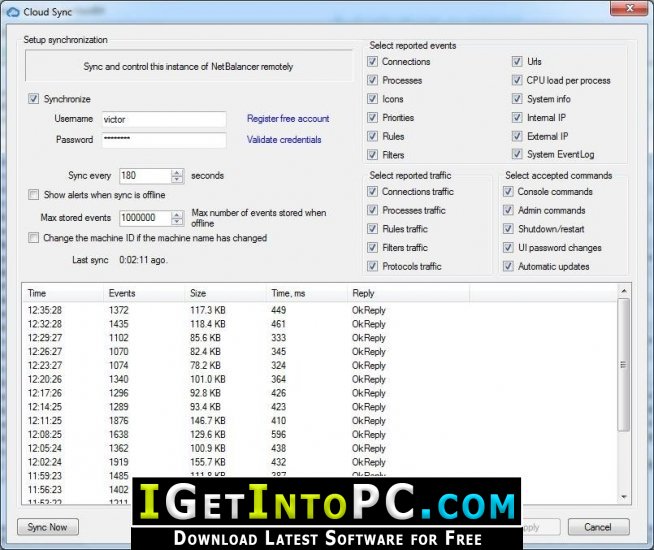The width and height of the screenshot is (654, 550).
Task: Select the 12:23:27 log row
Action: click(319, 365)
